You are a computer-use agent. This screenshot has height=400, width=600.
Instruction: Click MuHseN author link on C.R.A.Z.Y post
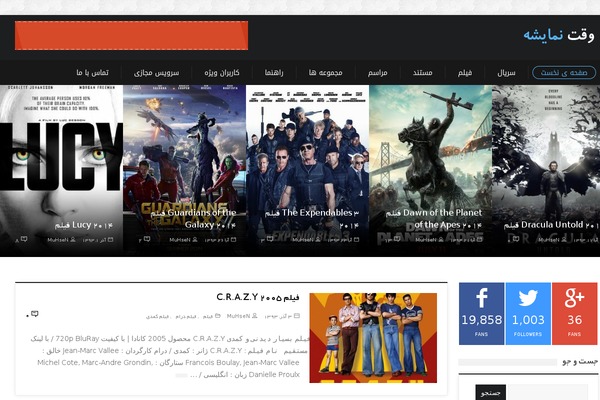click(238, 316)
